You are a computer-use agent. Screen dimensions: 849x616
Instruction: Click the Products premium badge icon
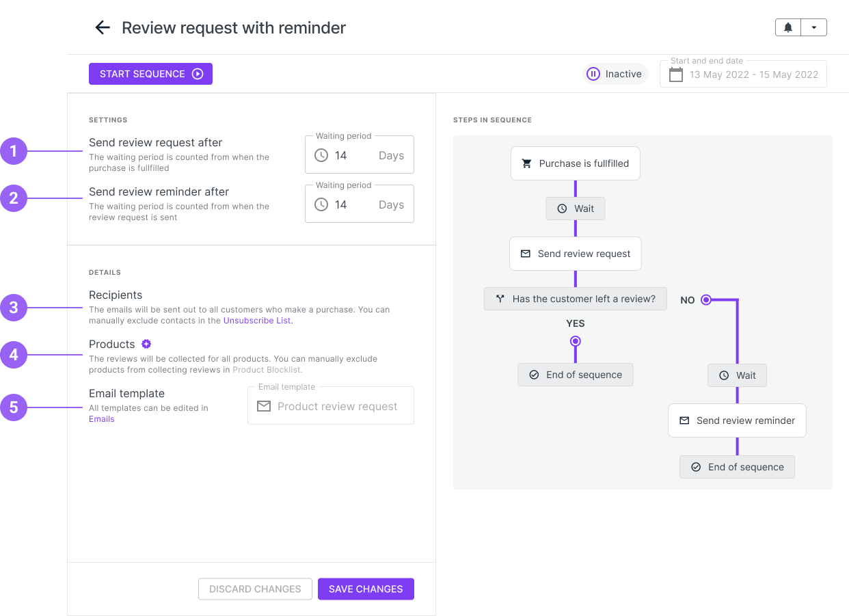[146, 344]
